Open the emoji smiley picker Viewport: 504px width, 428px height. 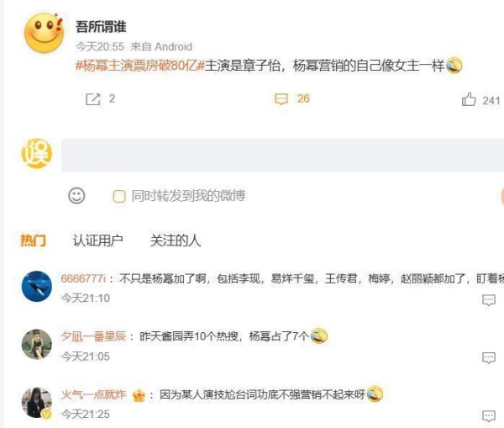[76, 195]
